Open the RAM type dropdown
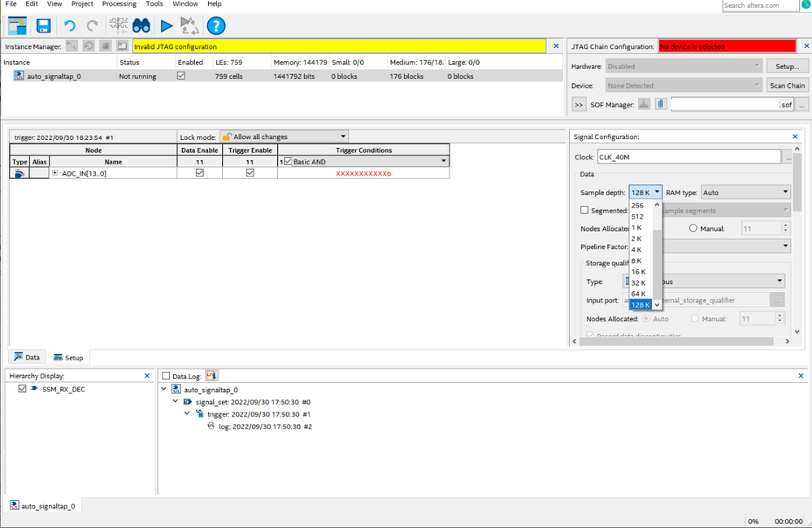Viewport: 812px width, 528px height. coord(745,193)
